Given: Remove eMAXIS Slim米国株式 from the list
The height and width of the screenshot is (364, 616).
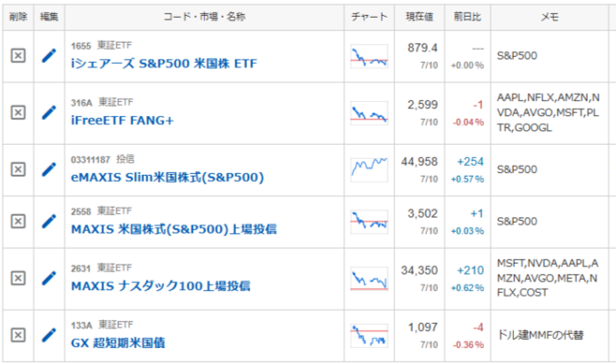Looking at the screenshot, I should point(18,170).
